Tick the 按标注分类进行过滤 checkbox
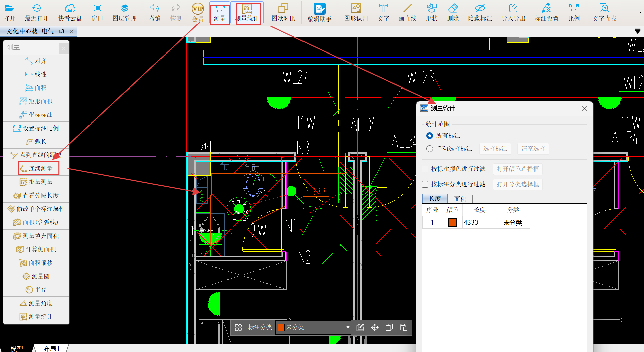This screenshot has width=644, height=352. [425, 184]
